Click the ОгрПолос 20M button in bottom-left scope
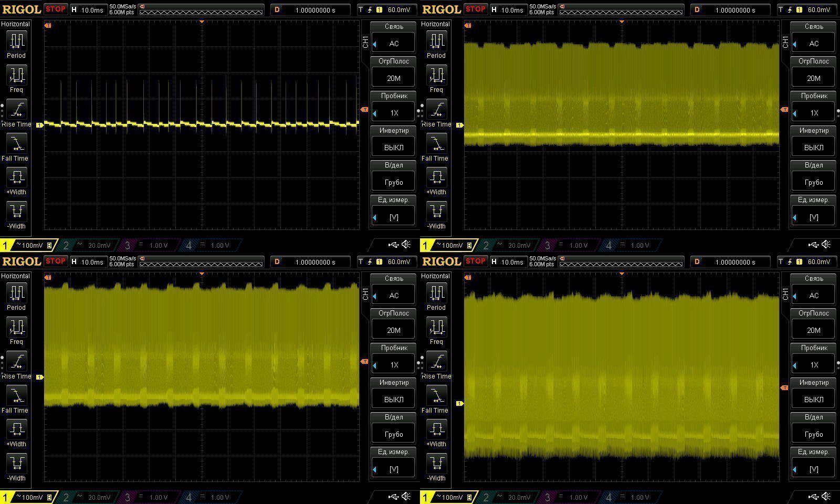This screenshot has height=504, width=840. click(394, 330)
